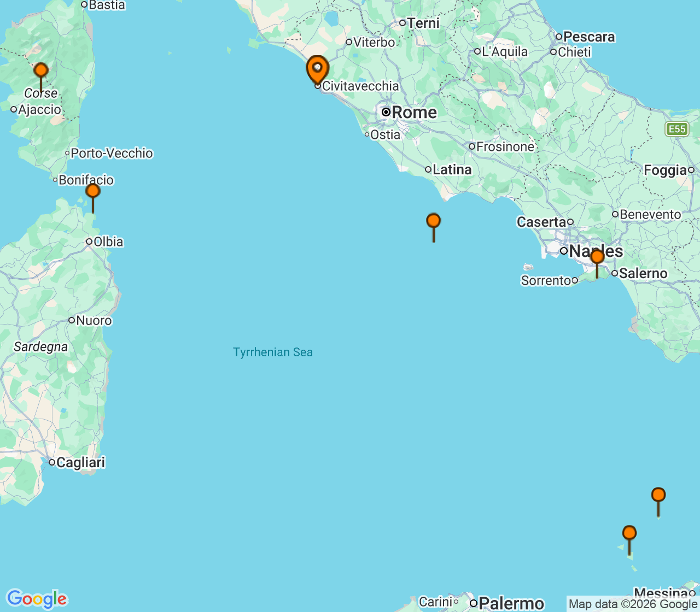Open the Google logo link
Image resolution: width=700 pixels, height=612 pixels.
click(x=37, y=599)
